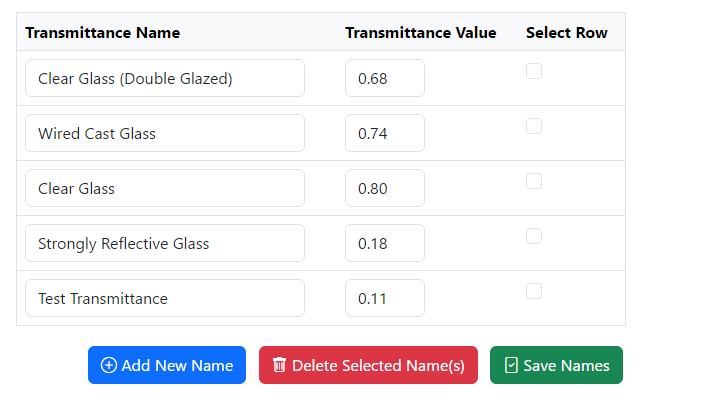The width and height of the screenshot is (701, 404).
Task: Focus the 0.74 transmittance value input
Action: [385, 133]
